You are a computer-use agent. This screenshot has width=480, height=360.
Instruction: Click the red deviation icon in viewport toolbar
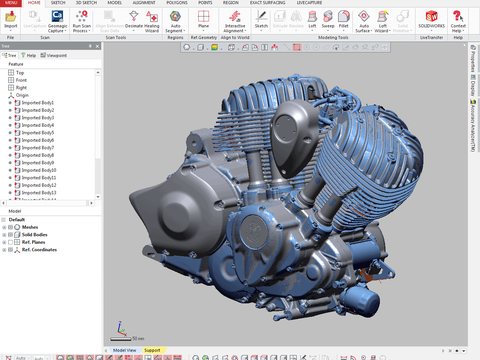275,47
